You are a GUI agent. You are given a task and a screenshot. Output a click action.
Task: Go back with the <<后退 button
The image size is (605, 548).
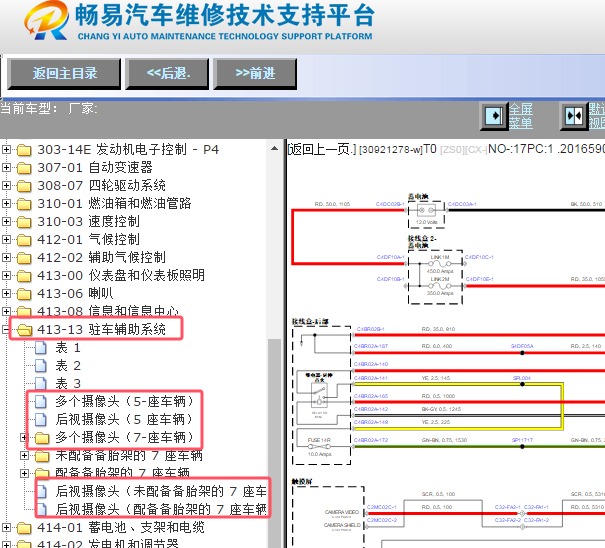pos(167,73)
